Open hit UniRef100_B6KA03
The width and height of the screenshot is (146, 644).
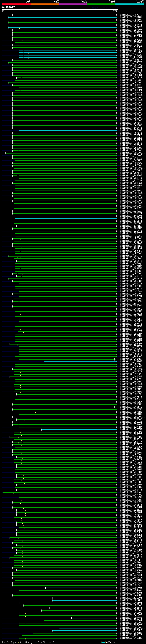coord(131,85)
